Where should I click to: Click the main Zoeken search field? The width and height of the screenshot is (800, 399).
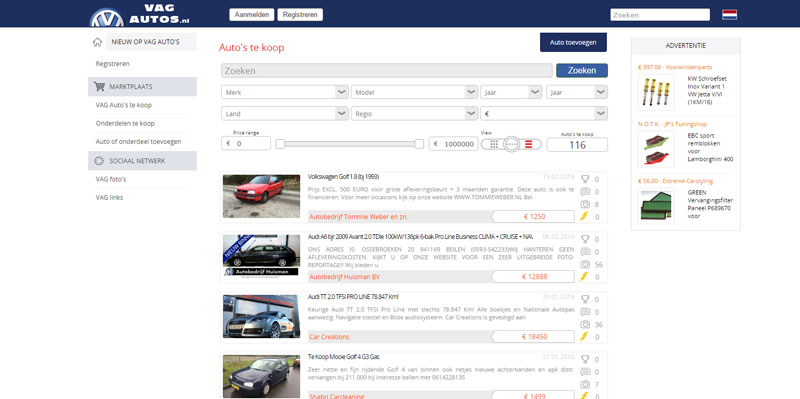(x=387, y=70)
